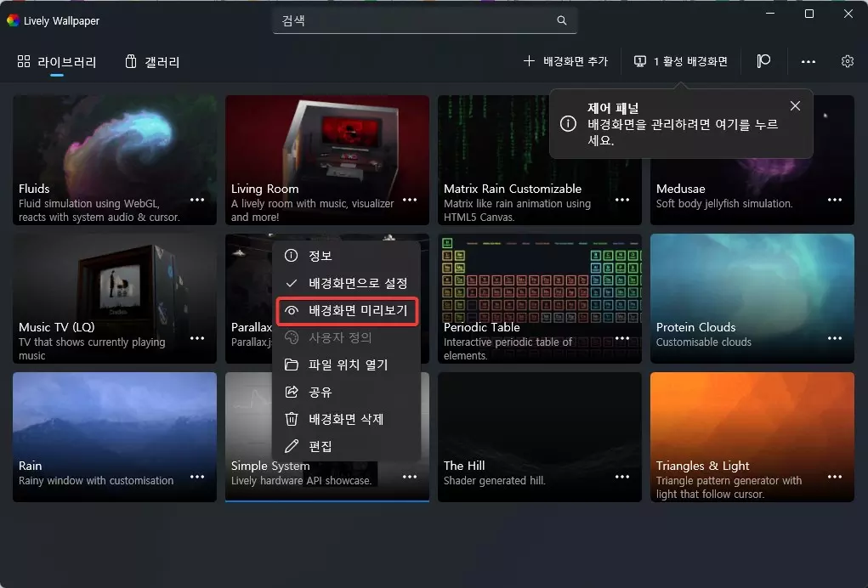Open Lively settings via the gear icon
Viewport: 868px width, 588px height.
click(847, 61)
